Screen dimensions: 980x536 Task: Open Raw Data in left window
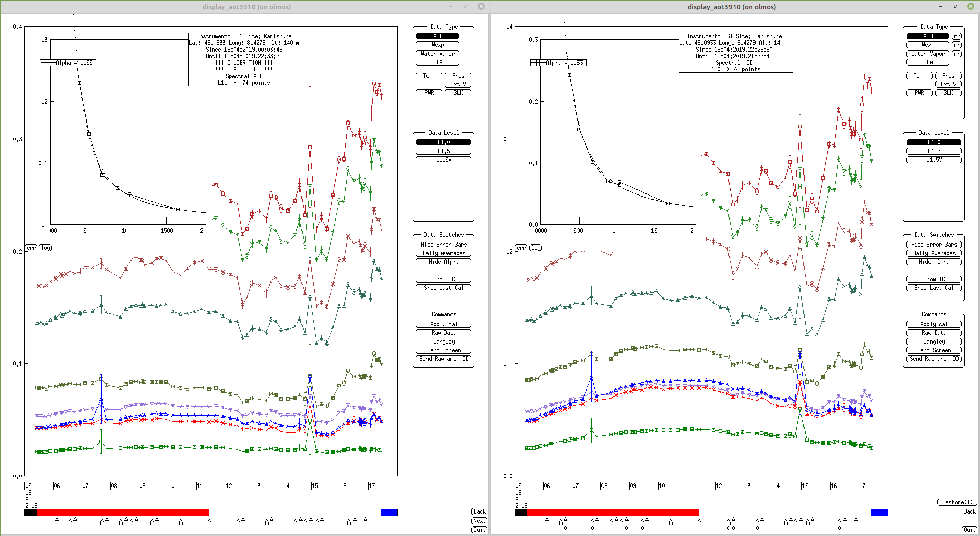[444, 333]
